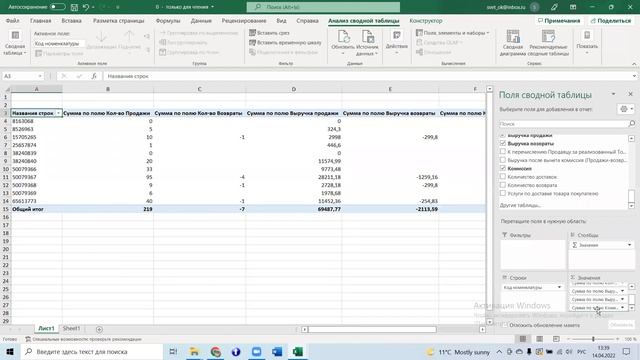Click the Показать ribbon icon
Screen dimensions: 640x360
(x=587, y=36)
